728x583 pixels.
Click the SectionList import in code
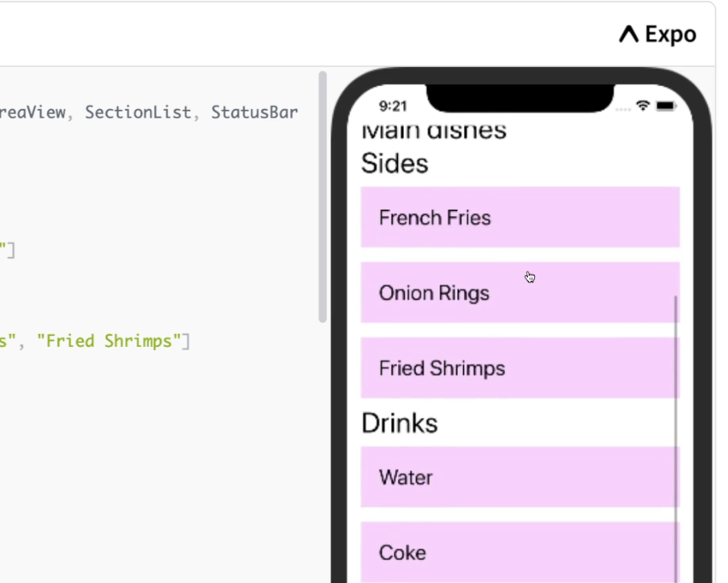138,112
